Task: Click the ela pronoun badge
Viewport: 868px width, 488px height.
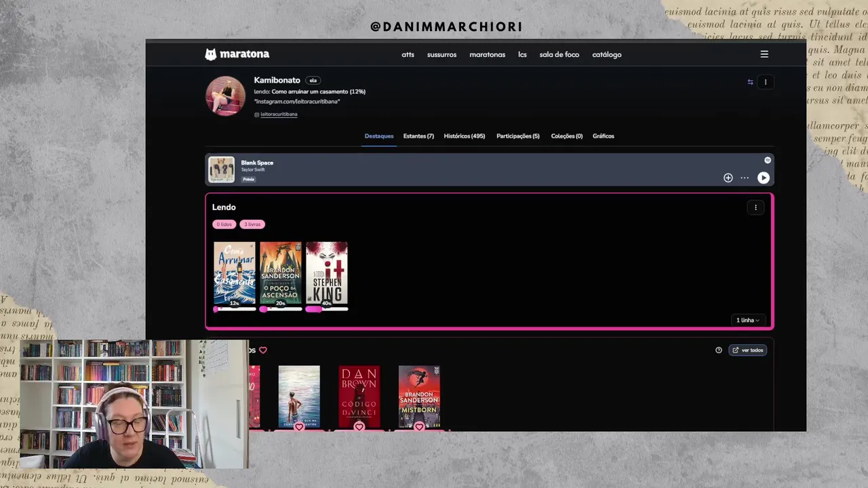Action: pos(313,81)
